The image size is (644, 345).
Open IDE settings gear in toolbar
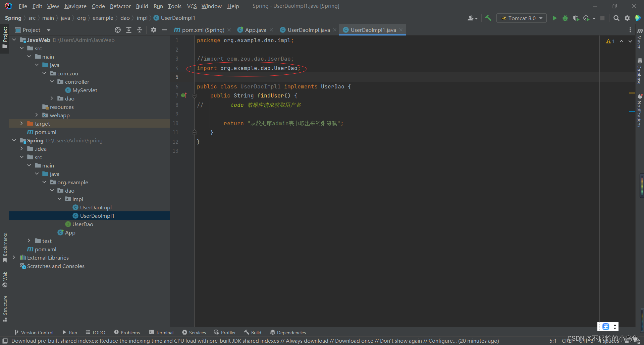pyautogui.click(x=627, y=18)
